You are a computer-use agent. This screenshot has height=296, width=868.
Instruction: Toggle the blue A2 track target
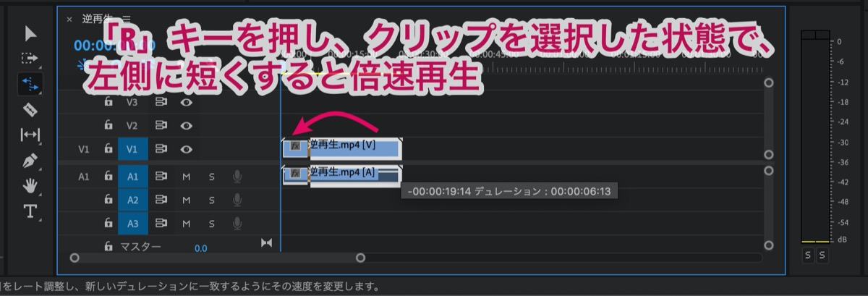[133, 200]
